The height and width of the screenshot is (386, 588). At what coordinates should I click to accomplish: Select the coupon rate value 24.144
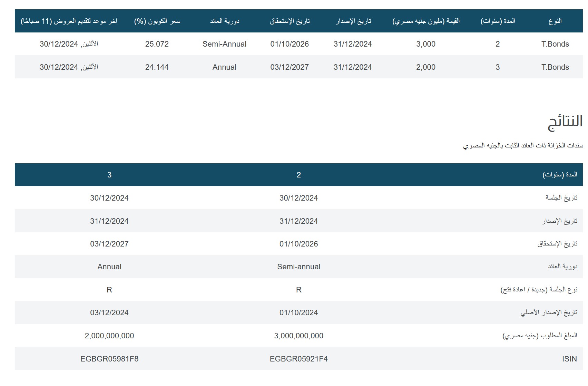pyautogui.click(x=157, y=67)
